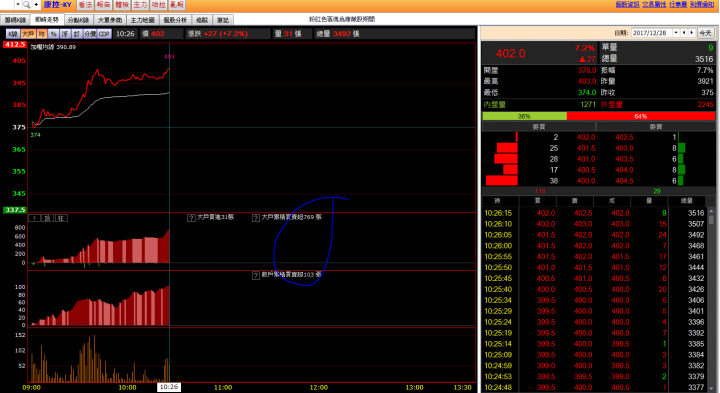Toggle the 浮 indicator button
The height and width of the screenshot is (393, 720).
click(x=65, y=34)
